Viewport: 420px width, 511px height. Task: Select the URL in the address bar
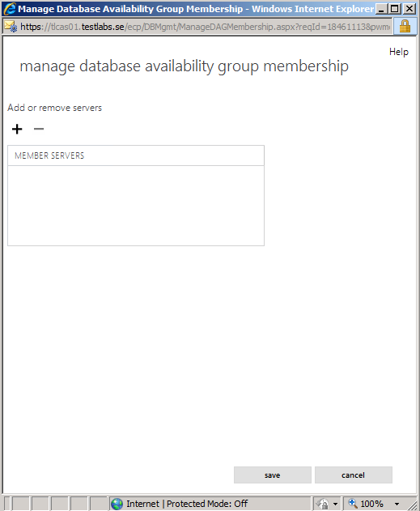click(205, 27)
